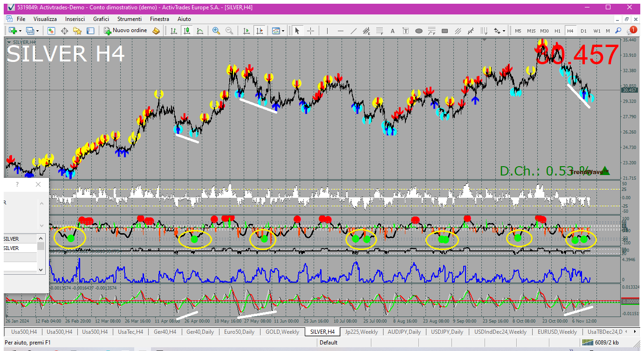Zoom out of the chart
Image resolution: width=644 pixels, height=351 pixels.
(x=229, y=31)
